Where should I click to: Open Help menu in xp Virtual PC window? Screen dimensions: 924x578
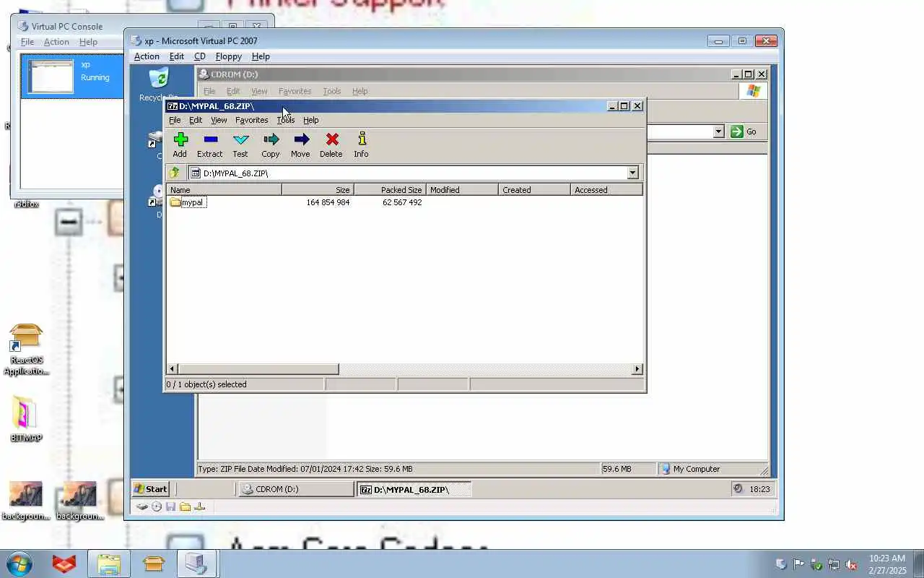click(261, 56)
